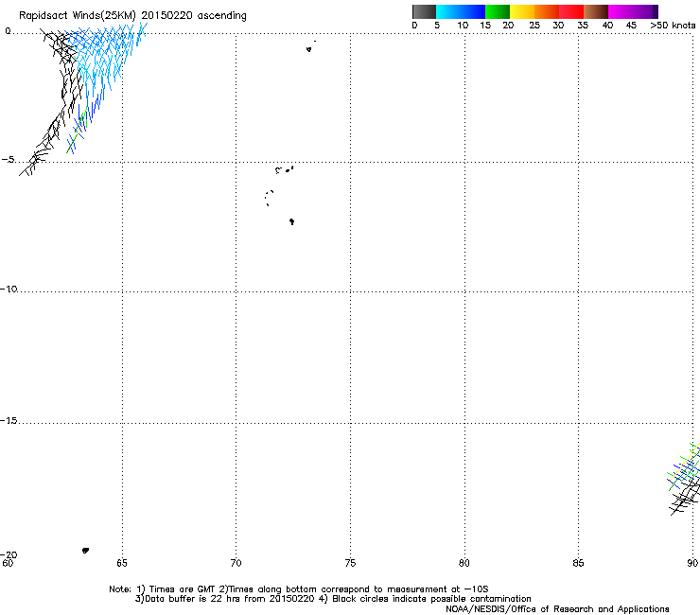Click the latitude label '-15'
Viewport: 700px width, 615px height.
(9, 420)
